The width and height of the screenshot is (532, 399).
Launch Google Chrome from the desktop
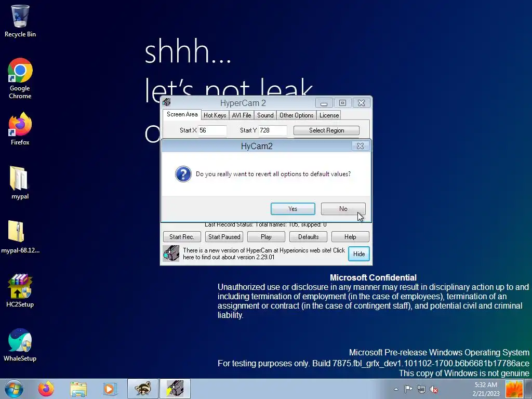coord(20,78)
